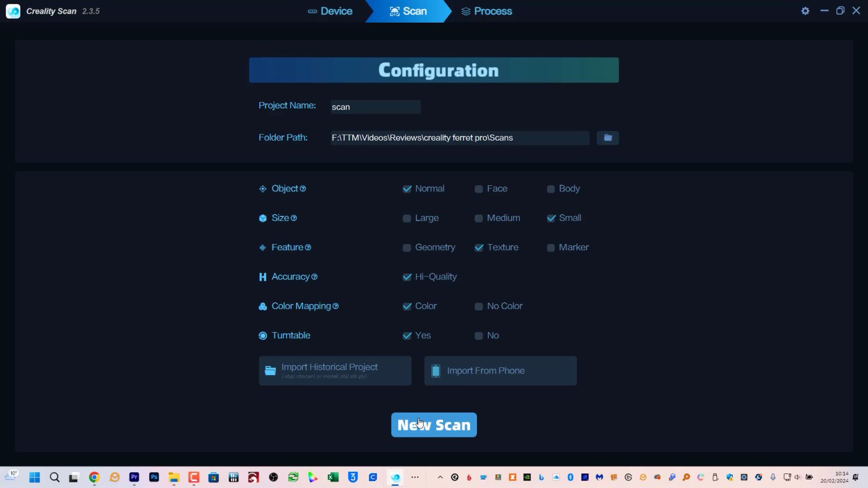Go to the Process tab
Screen dimensions: 868x488
(487, 11)
